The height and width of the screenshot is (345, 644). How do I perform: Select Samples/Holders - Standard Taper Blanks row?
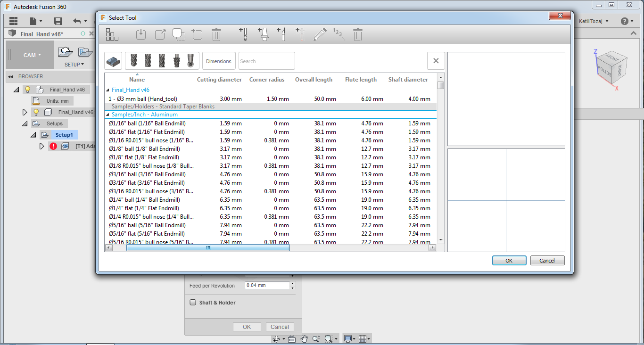271,107
